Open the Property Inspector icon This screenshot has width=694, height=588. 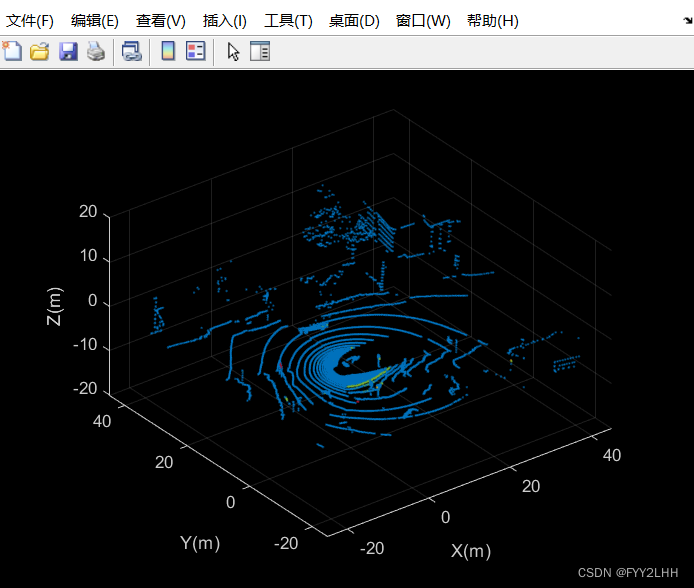click(260, 51)
